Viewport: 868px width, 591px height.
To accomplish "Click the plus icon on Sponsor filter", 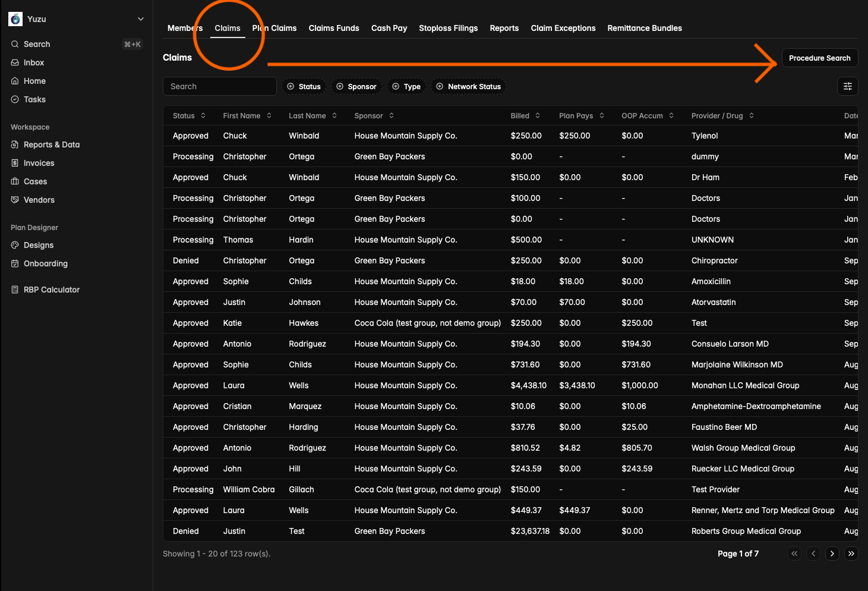I will point(340,86).
